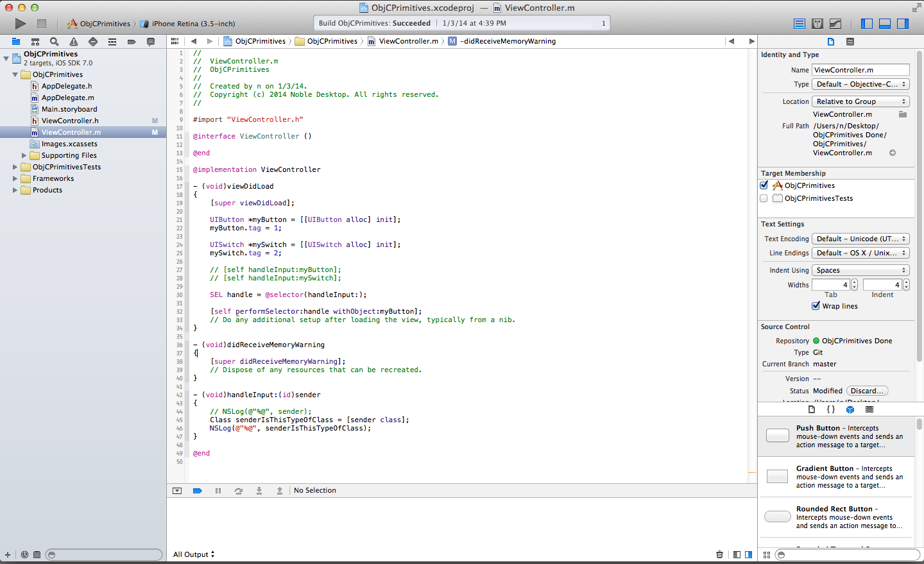The width and height of the screenshot is (924, 564).
Task: Toggle the variables view pane button
Action: [x=737, y=554]
